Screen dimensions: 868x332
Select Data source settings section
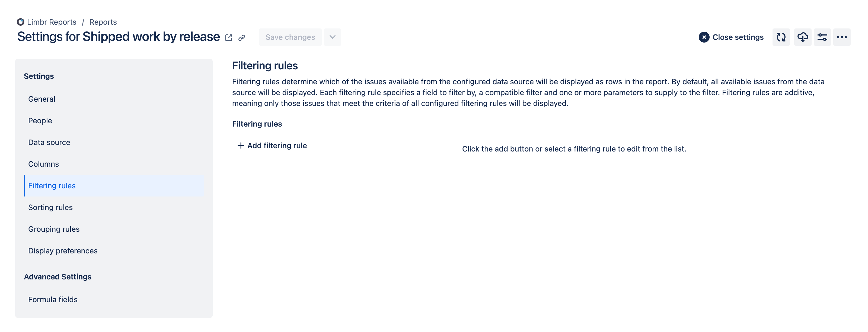coord(49,142)
